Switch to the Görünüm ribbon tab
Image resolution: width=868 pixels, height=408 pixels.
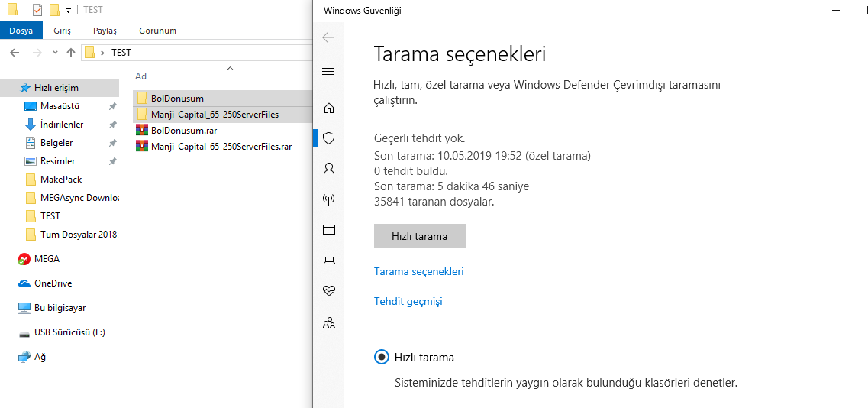tap(158, 31)
